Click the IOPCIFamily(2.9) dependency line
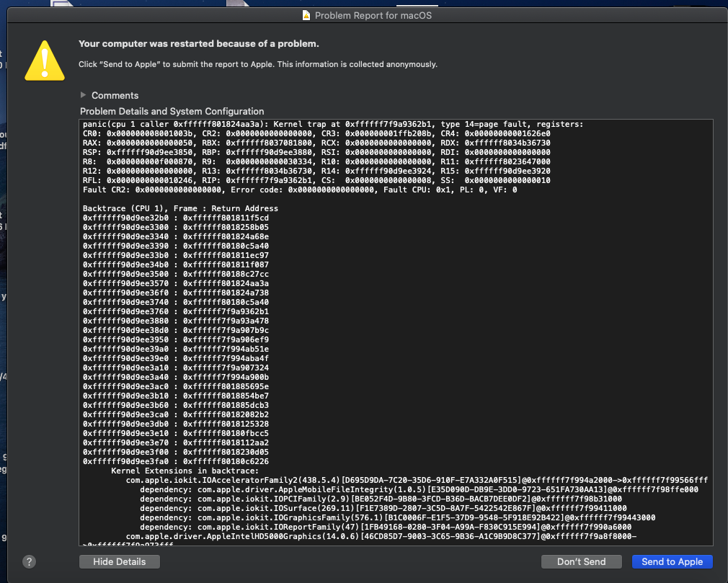The image size is (728, 583). click(381, 499)
